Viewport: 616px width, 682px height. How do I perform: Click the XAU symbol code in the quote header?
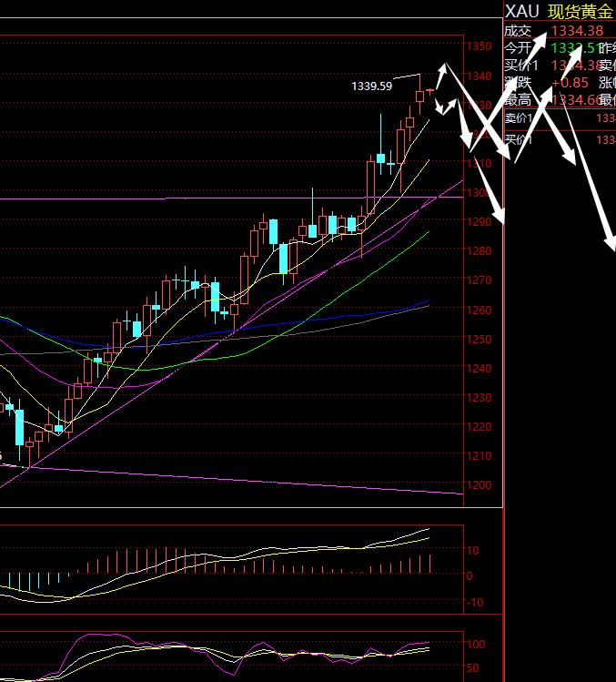click(x=521, y=11)
